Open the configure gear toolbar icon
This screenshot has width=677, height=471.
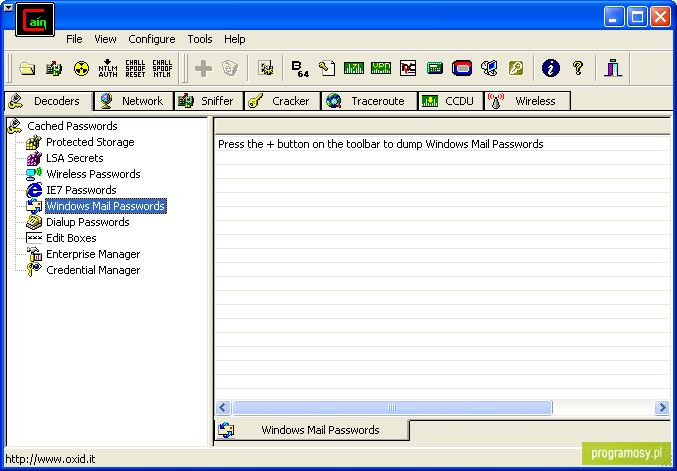pyautogui.click(x=266, y=68)
